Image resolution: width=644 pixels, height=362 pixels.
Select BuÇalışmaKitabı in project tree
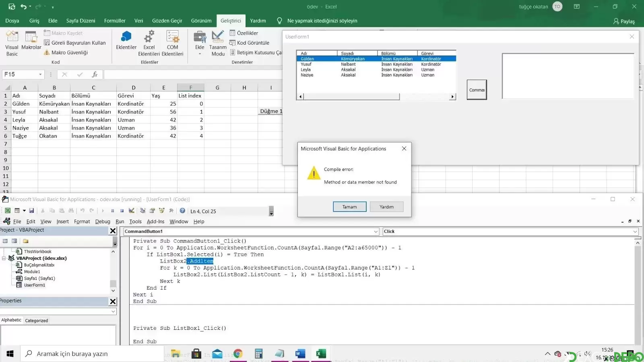(39, 265)
